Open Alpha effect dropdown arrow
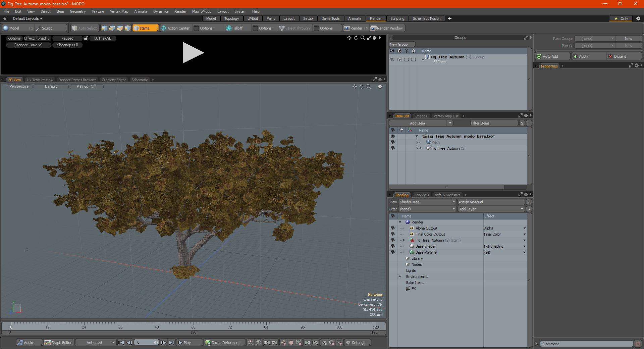Image resolution: width=644 pixels, height=349 pixels. click(525, 228)
